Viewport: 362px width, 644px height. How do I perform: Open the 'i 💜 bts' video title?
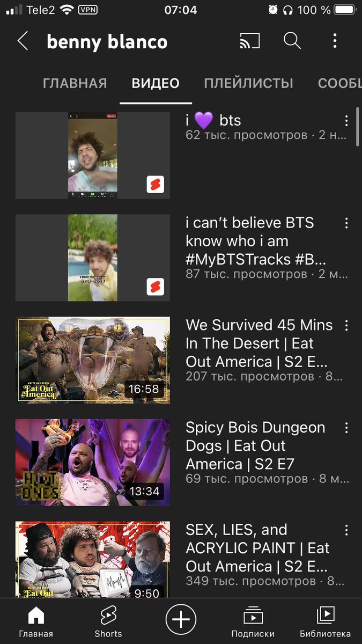pyautogui.click(x=213, y=120)
